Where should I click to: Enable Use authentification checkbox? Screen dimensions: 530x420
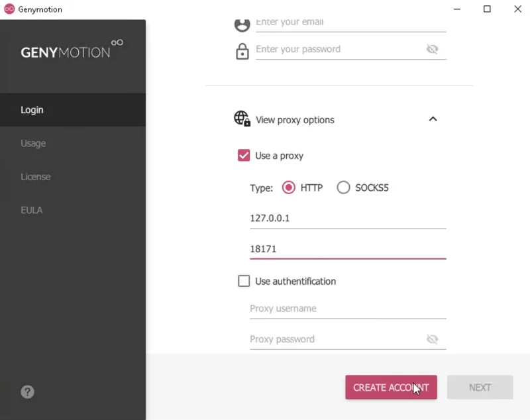click(x=244, y=281)
